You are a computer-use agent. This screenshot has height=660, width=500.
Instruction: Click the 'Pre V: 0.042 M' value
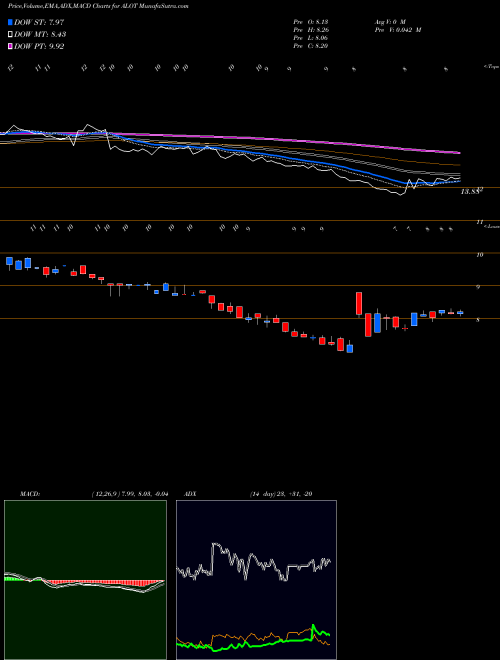[398, 30]
